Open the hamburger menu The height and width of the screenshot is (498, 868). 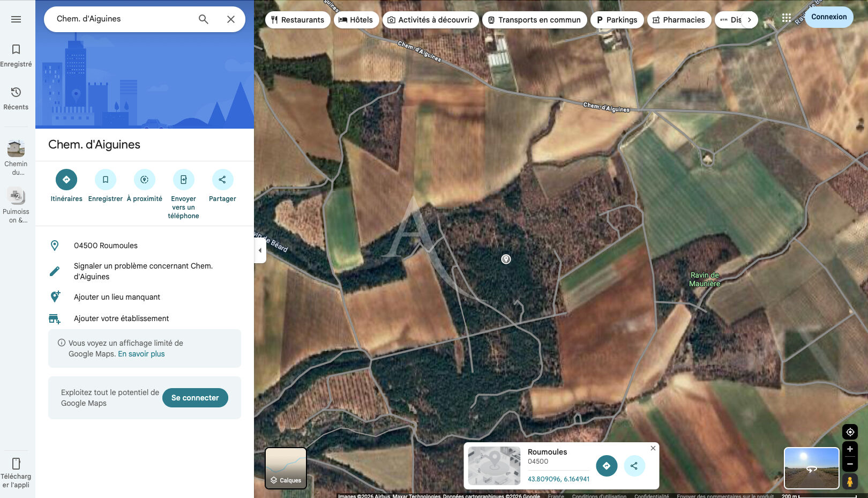(x=16, y=19)
